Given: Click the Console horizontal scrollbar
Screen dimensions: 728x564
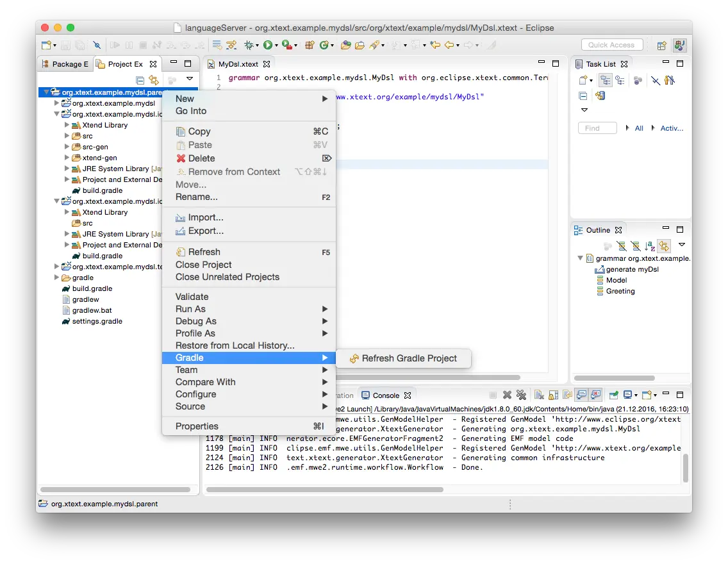Looking at the screenshot, I should coord(324,489).
